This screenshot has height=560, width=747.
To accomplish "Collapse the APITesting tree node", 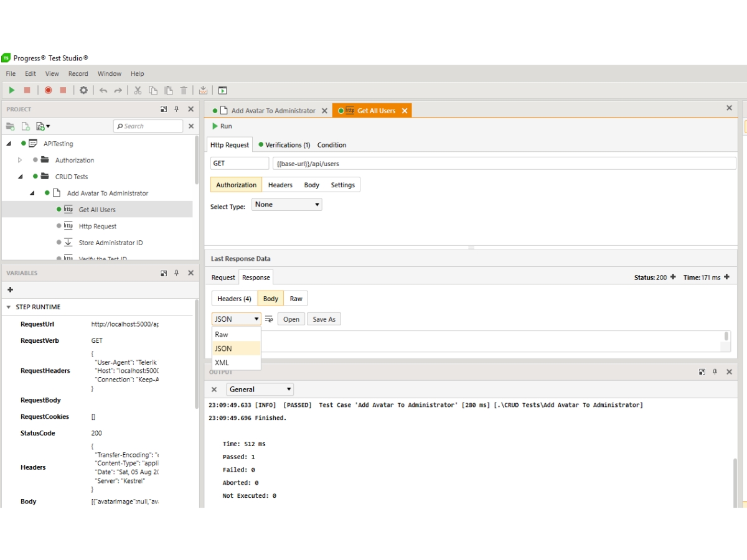I will 9,143.
